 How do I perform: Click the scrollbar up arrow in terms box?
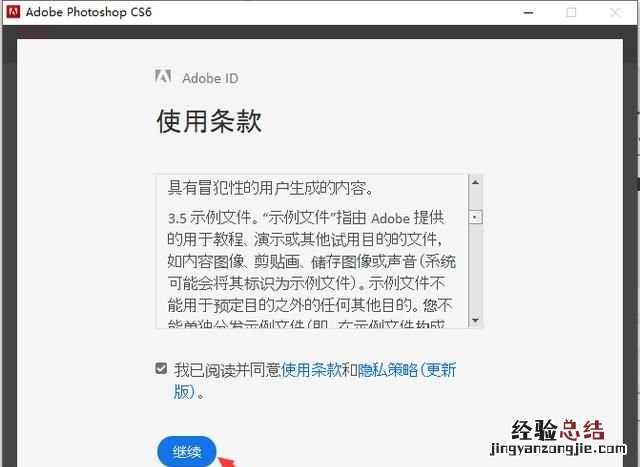475,182
